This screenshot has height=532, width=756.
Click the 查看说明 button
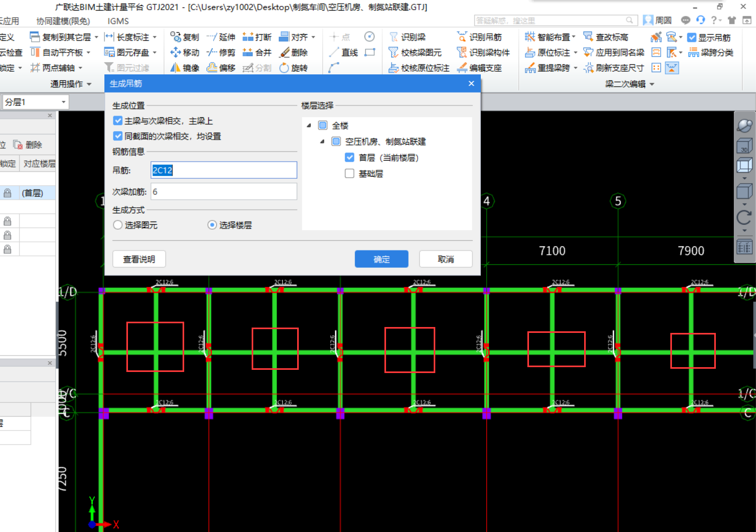click(139, 259)
